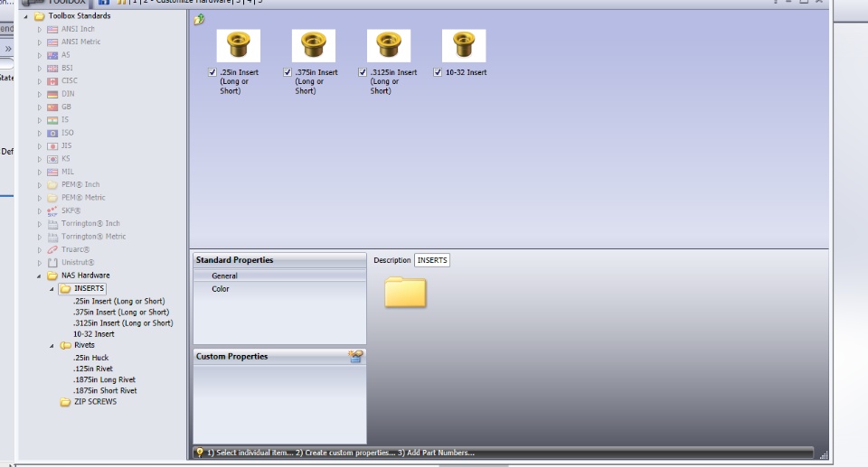This screenshot has height=467, width=868.
Task: Select the .375in Insert thumbnail
Action: click(x=314, y=45)
